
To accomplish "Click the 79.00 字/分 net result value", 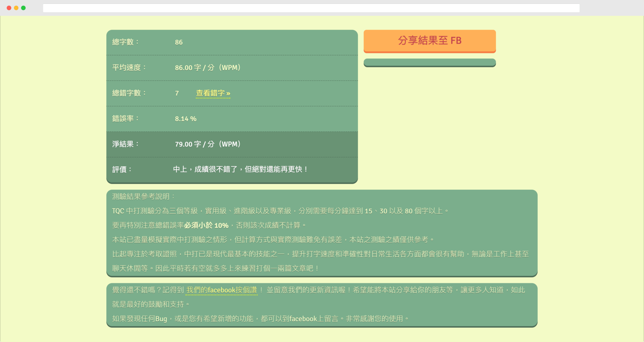I will [208, 144].
